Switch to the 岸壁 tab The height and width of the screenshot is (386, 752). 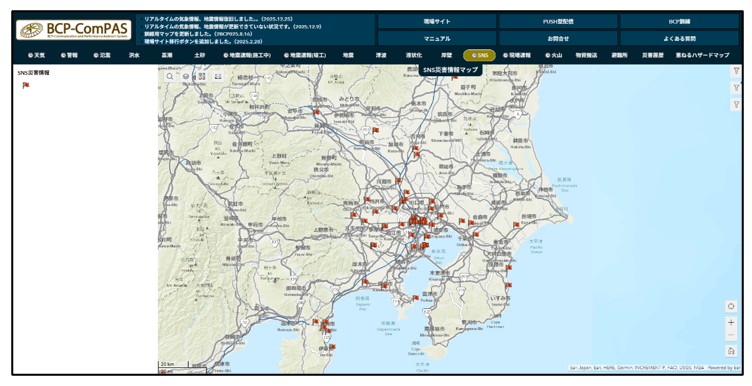click(446, 55)
